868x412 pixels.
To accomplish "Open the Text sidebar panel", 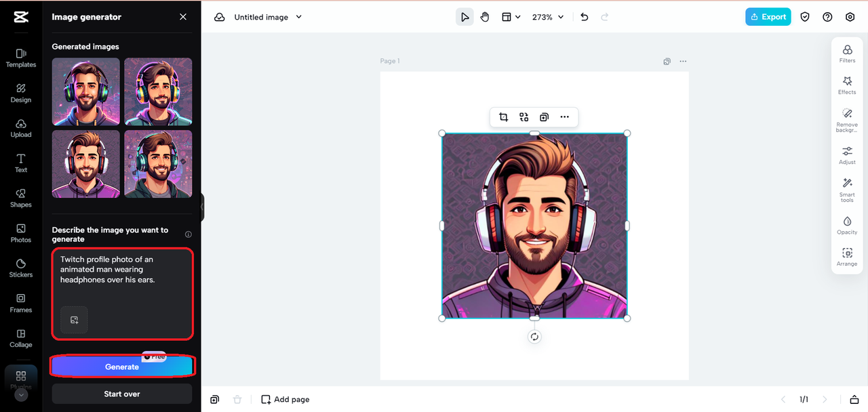I will pos(21,163).
